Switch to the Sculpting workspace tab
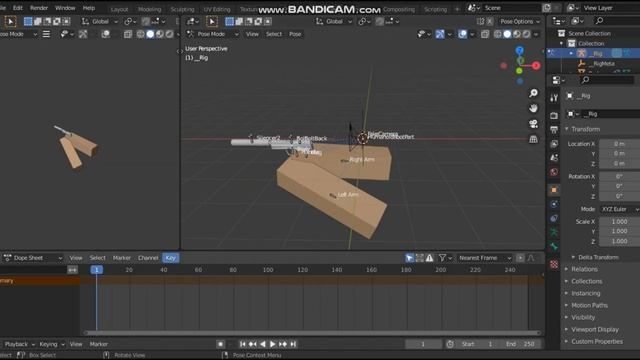The height and width of the screenshot is (360, 640). click(x=182, y=9)
